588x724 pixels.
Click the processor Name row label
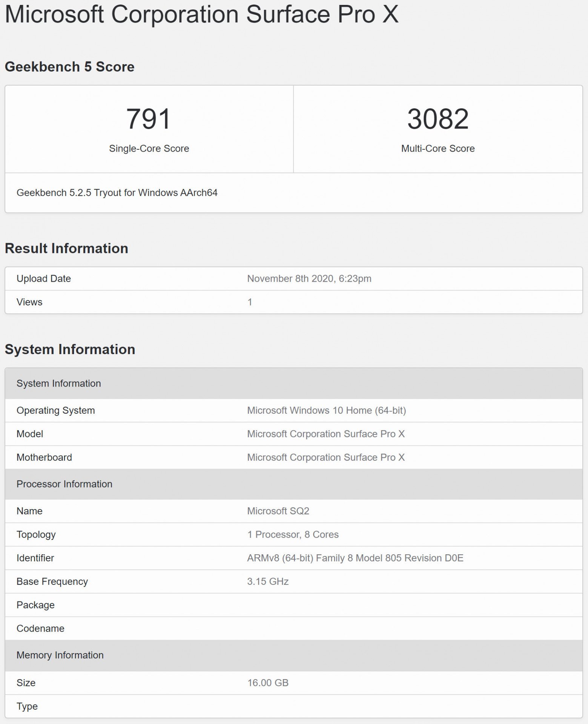click(29, 511)
